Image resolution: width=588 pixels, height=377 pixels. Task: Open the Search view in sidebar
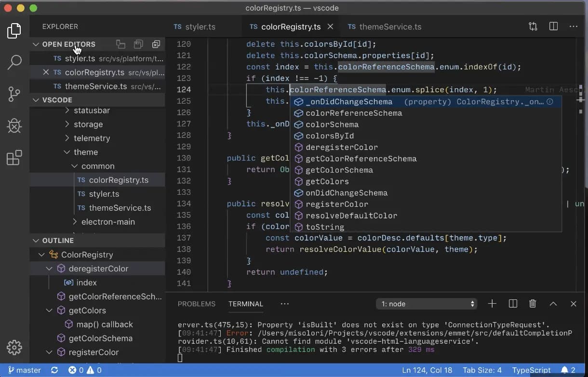14,62
